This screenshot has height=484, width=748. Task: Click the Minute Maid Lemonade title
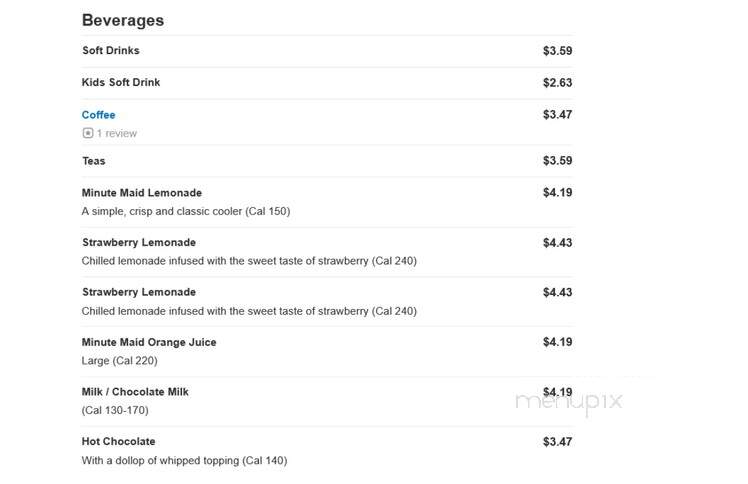[142, 193]
